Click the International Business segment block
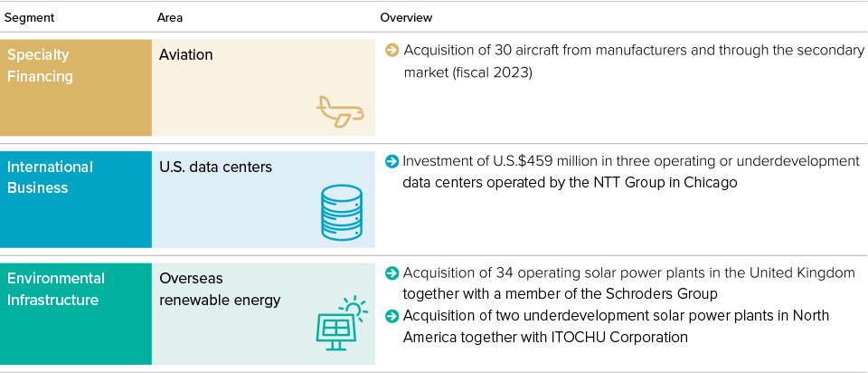 (x=76, y=199)
